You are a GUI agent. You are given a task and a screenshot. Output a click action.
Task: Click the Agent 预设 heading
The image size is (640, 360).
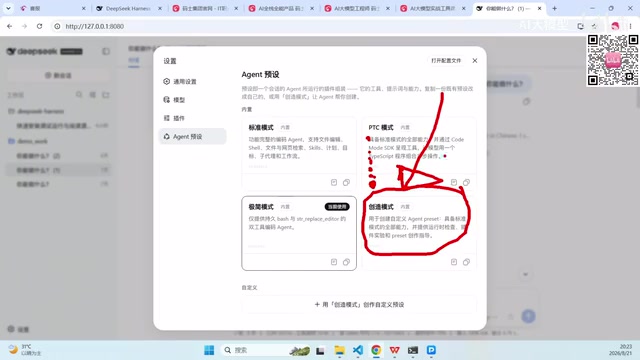point(260,74)
